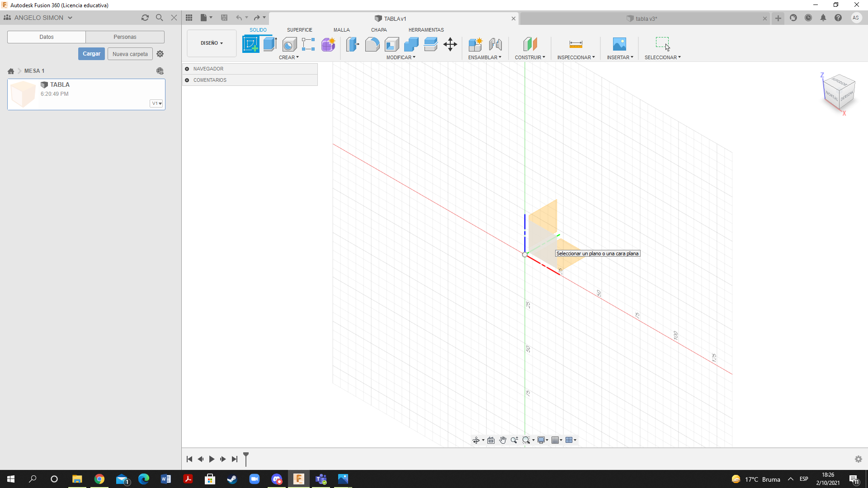Expand the INSPECCIONAR menu

(576, 57)
